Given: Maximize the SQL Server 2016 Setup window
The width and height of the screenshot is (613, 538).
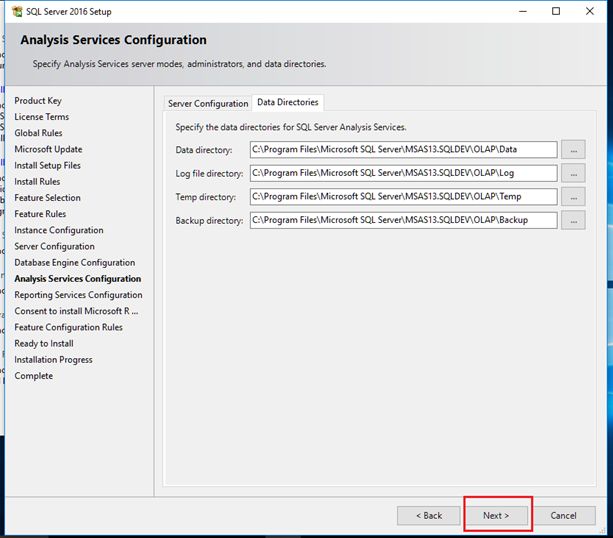Looking at the screenshot, I should (x=556, y=12).
